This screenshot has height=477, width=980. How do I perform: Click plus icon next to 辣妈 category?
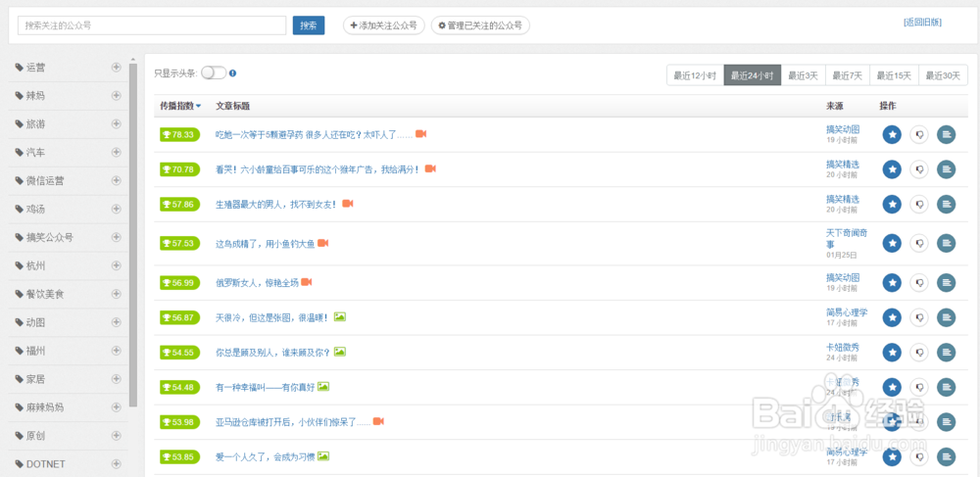click(117, 96)
